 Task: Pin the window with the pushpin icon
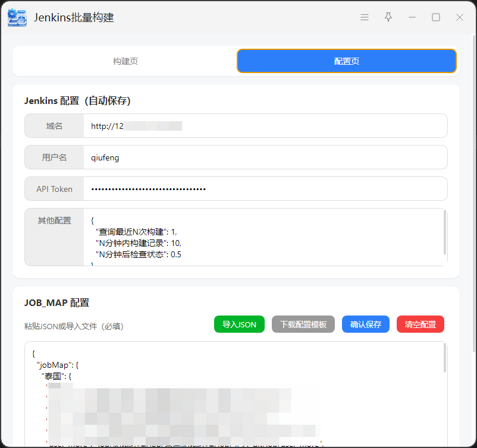(388, 17)
